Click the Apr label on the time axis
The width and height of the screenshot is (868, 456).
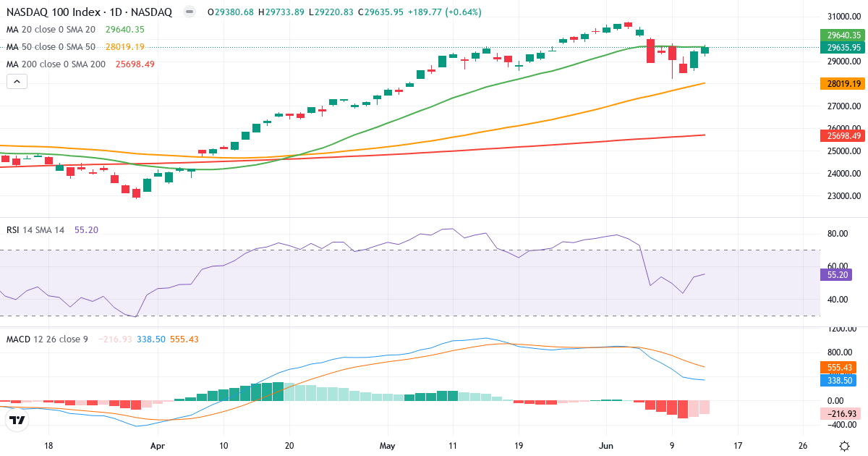coord(158,447)
